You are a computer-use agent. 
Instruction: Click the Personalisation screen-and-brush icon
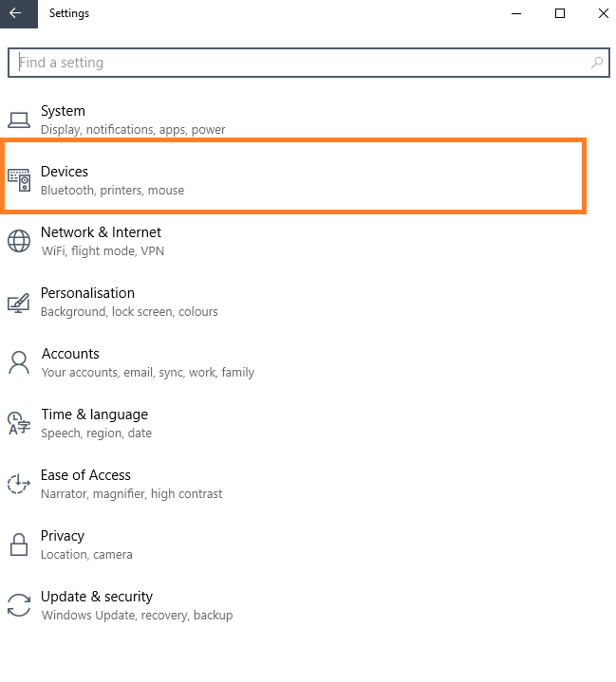19,302
